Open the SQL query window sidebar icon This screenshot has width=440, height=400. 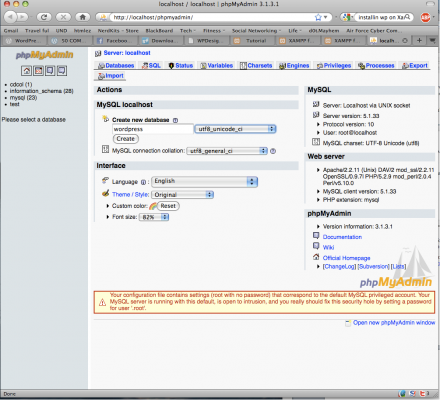click(x=39, y=70)
